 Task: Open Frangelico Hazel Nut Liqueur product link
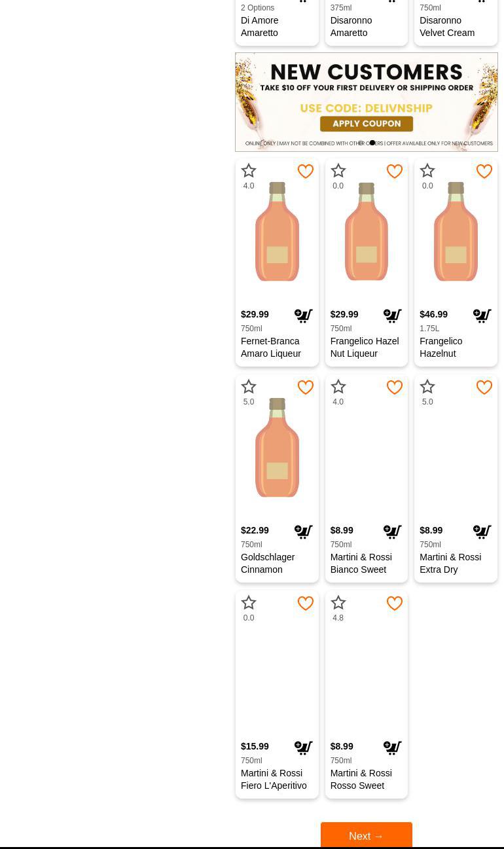pyautogui.click(x=364, y=347)
